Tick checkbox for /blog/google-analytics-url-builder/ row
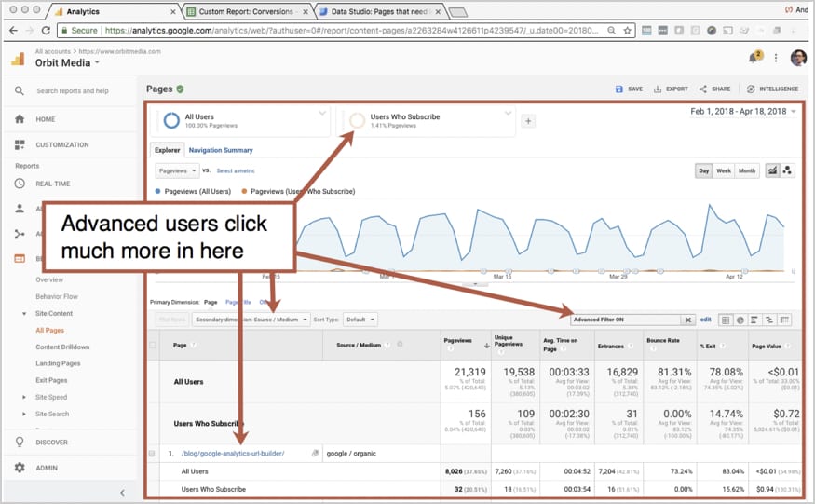 [152, 454]
